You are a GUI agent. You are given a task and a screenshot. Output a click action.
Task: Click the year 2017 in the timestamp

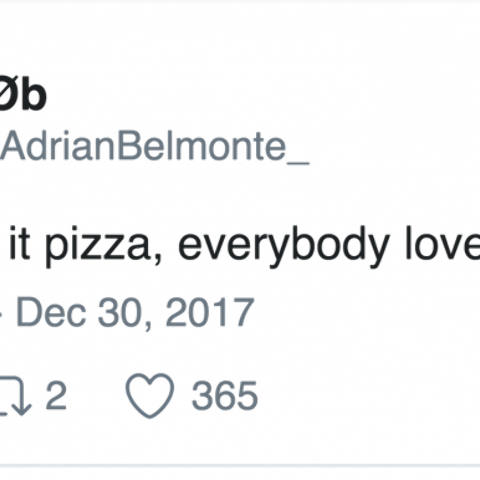[210, 312]
